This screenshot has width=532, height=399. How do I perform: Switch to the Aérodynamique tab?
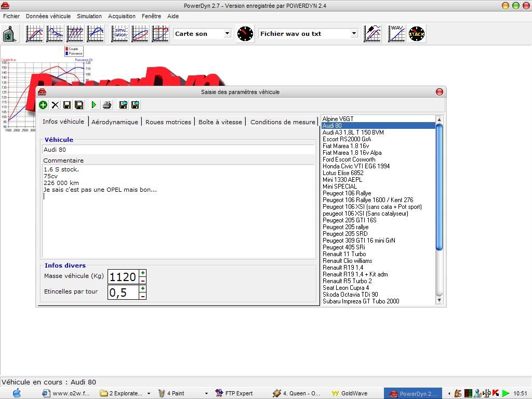[115, 122]
